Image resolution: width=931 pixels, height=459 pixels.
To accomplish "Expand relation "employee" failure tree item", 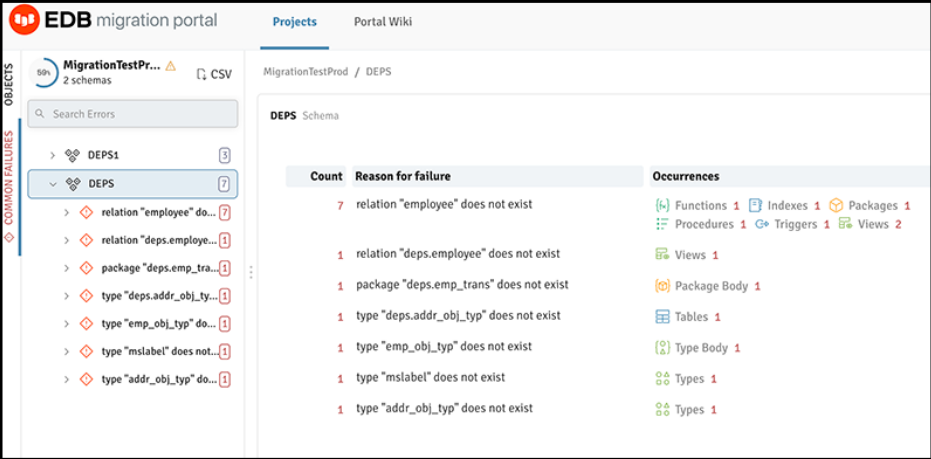I will (67, 213).
